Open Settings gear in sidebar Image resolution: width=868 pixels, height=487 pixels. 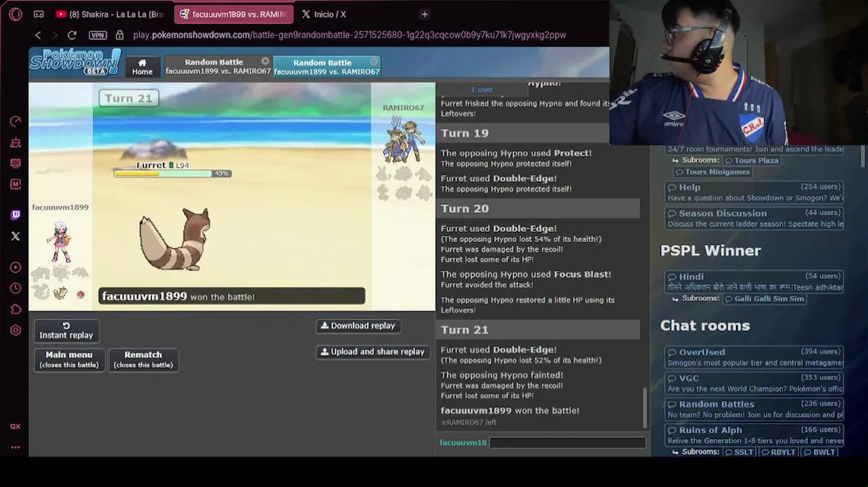[16, 330]
